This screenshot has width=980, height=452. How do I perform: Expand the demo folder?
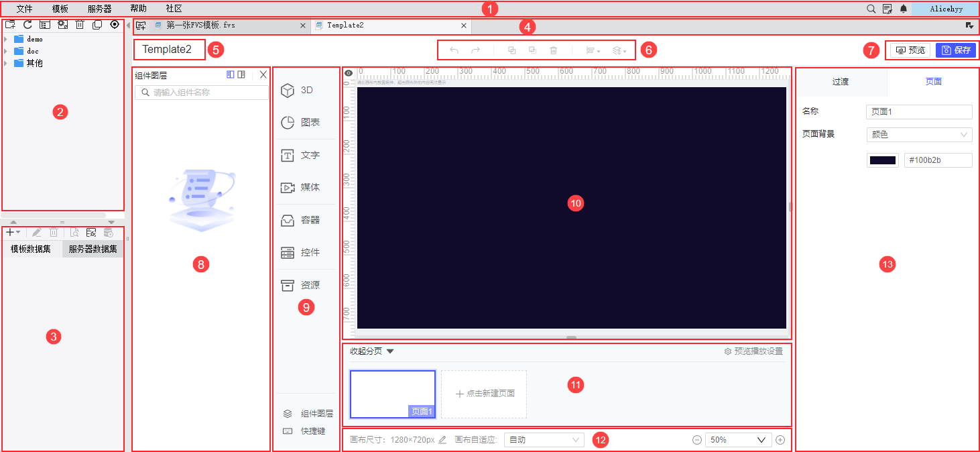6,39
